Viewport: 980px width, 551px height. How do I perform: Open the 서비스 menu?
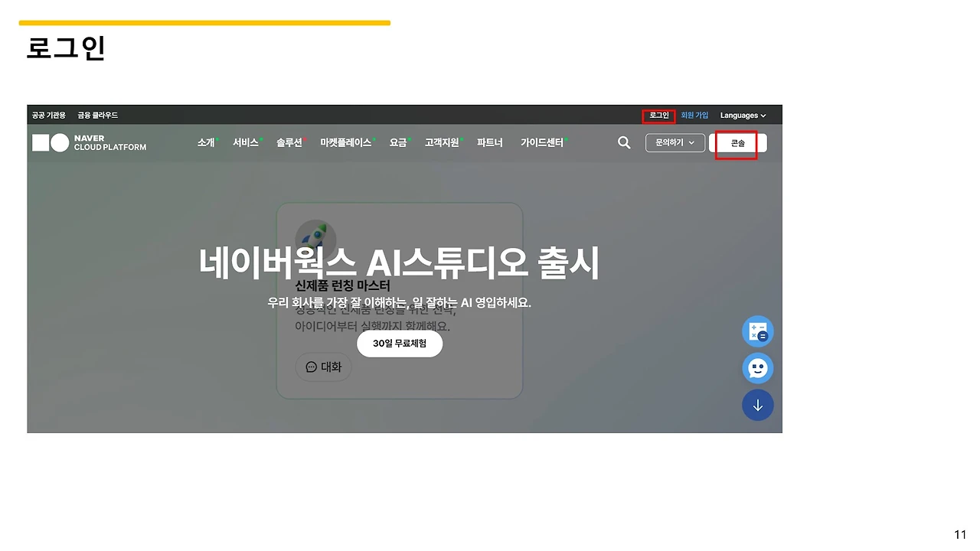pos(245,142)
